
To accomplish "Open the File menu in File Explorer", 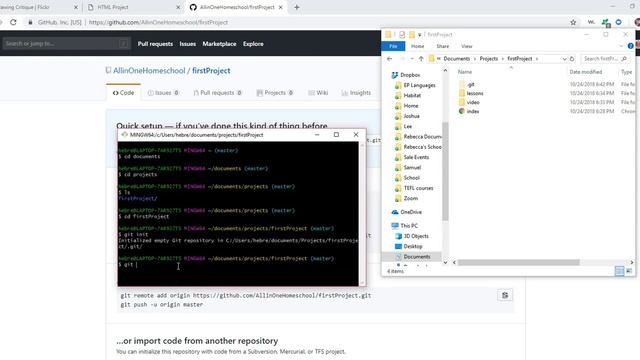I will coord(393,46).
